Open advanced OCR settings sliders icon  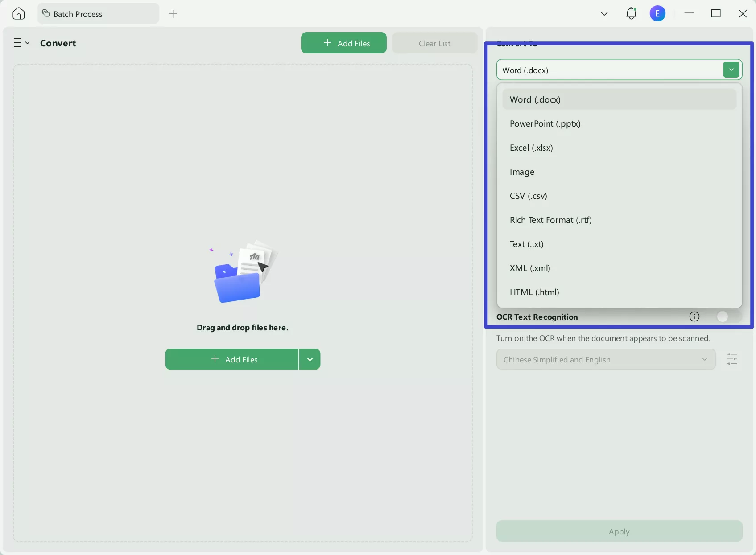pos(732,359)
